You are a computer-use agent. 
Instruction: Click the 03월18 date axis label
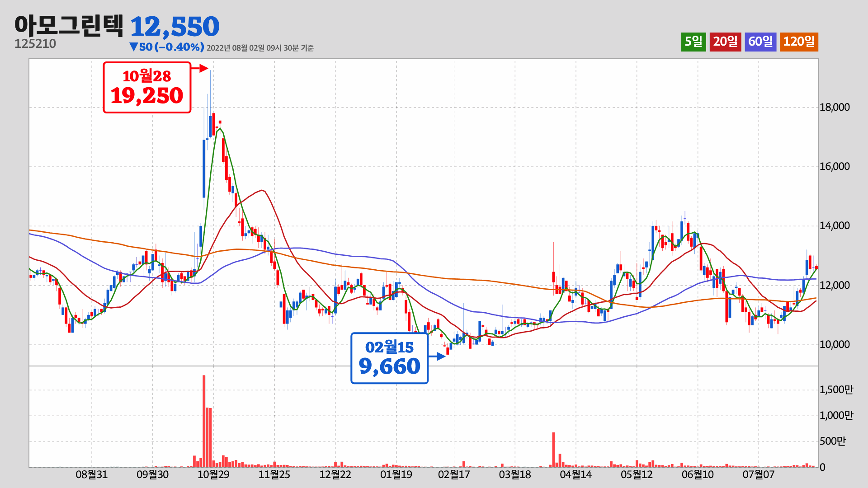[515, 474]
